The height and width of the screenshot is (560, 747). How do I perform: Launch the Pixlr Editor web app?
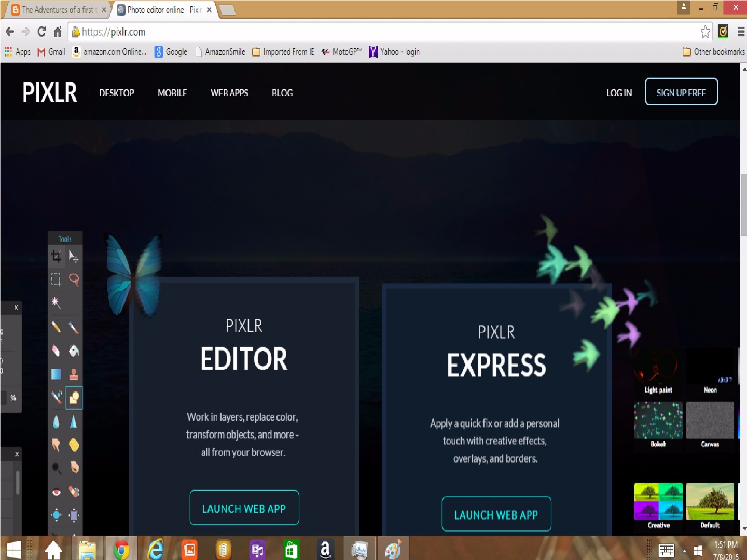point(244,508)
